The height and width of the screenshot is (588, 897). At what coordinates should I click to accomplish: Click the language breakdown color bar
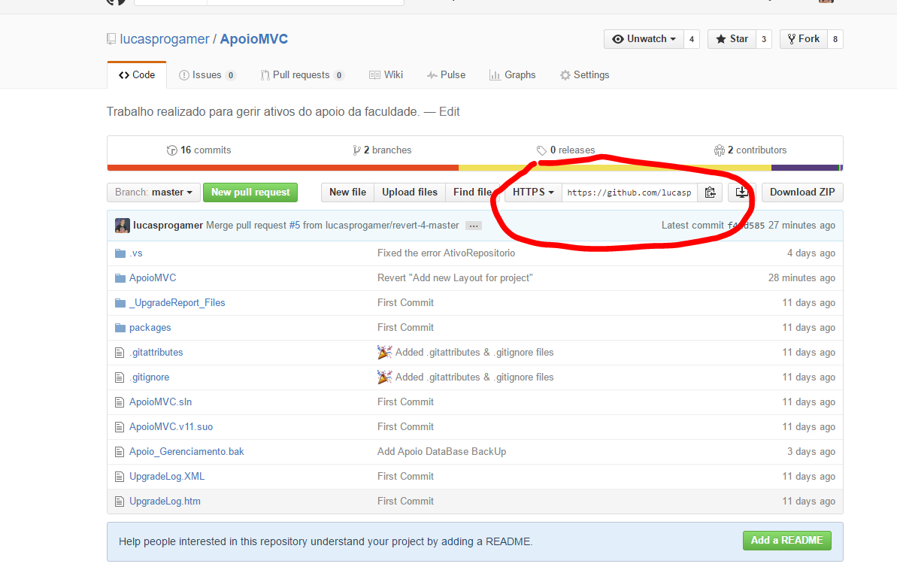474,168
